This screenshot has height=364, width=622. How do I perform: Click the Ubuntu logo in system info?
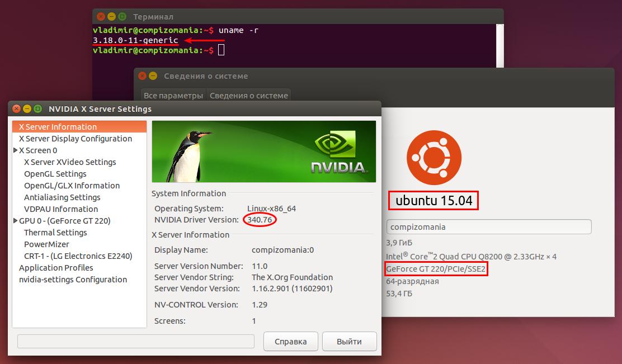434,158
